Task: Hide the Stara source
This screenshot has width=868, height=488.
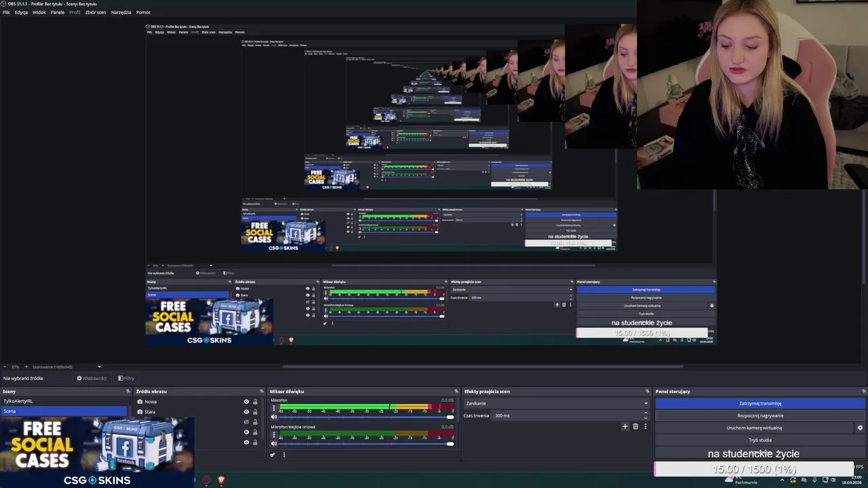Action: coord(246,411)
